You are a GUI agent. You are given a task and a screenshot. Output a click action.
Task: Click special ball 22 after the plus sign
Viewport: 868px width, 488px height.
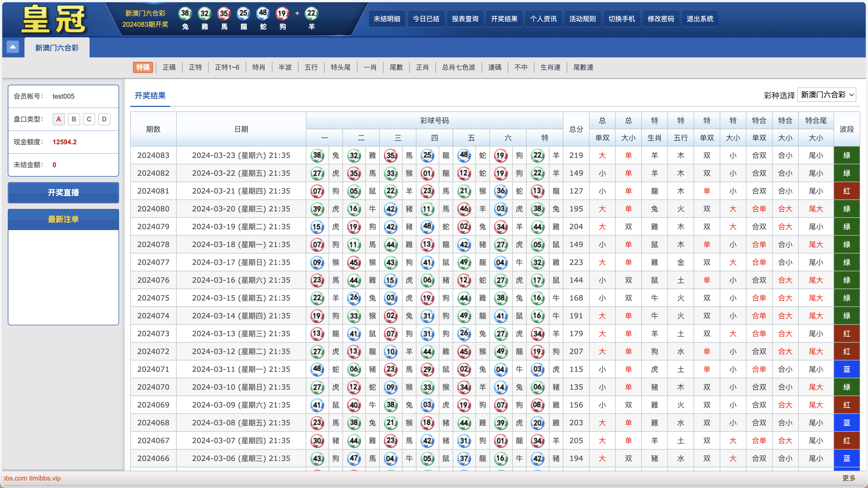tap(311, 13)
